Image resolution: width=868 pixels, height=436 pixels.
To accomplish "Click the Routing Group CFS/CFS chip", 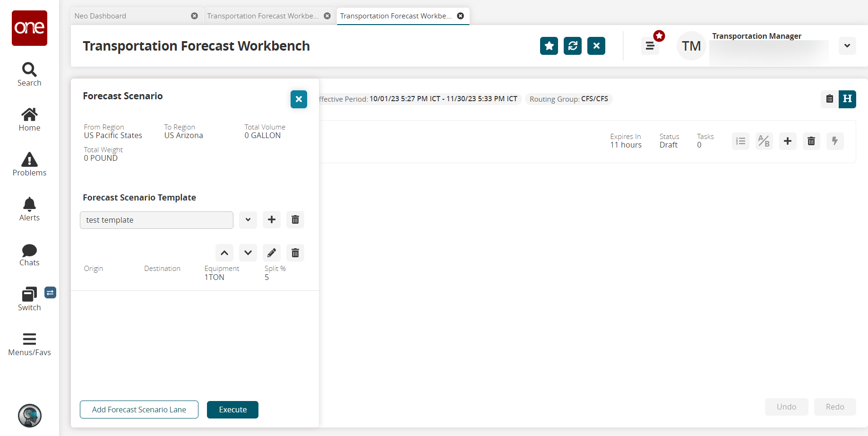I will [569, 99].
